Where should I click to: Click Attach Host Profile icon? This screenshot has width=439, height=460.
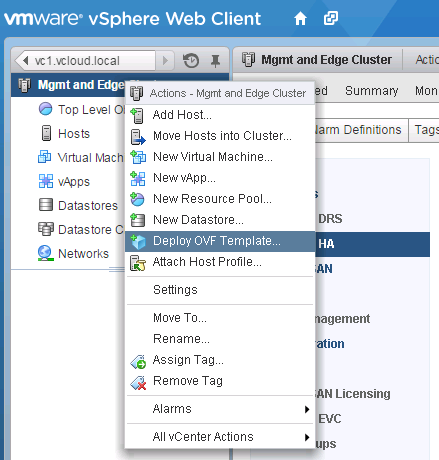[138, 263]
